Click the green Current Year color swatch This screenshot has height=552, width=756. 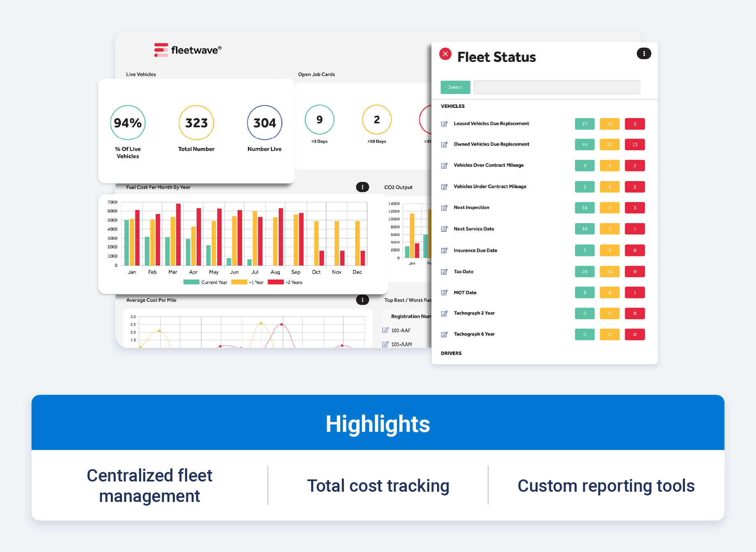coord(191,282)
